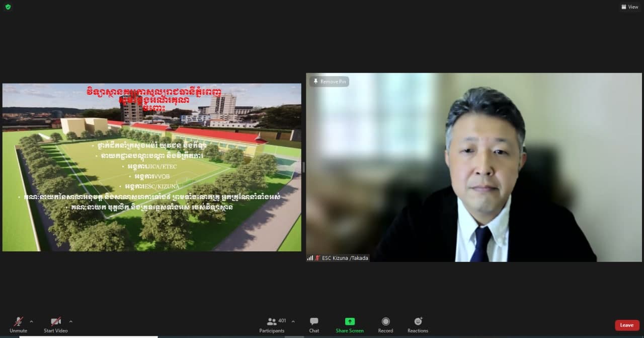This screenshot has width=644, height=338.
Task: Click the network signal bars icon
Action: [x=310, y=258]
